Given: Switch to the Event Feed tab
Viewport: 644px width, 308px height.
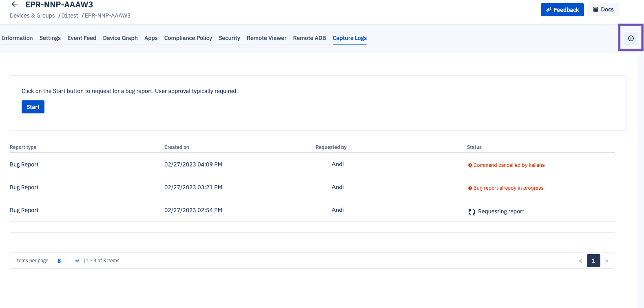Looking at the screenshot, I should click(x=82, y=38).
